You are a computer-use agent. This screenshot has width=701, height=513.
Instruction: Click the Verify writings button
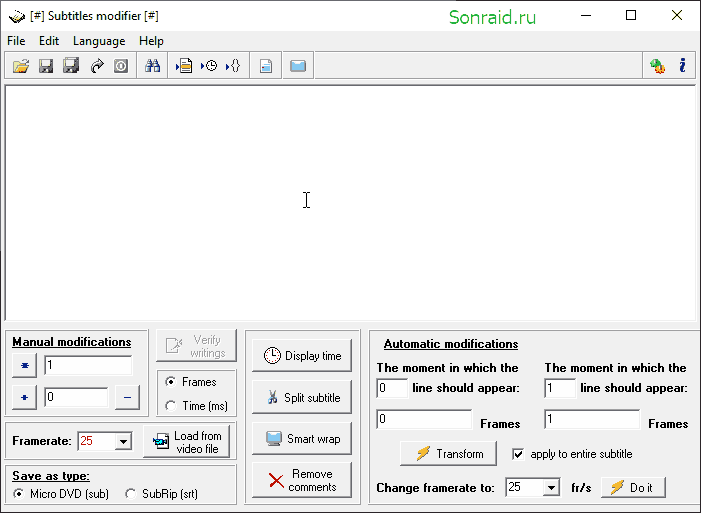196,346
